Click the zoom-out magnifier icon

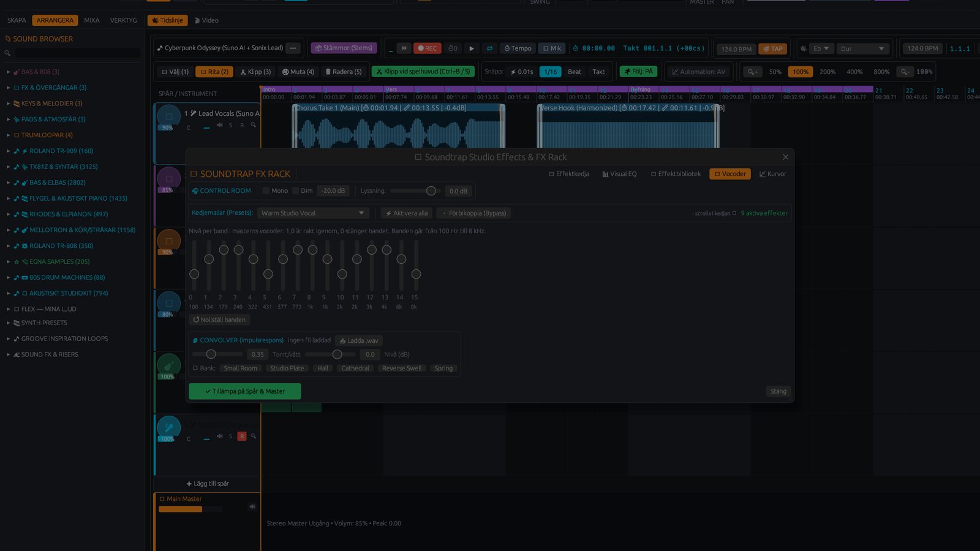click(905, 72)
